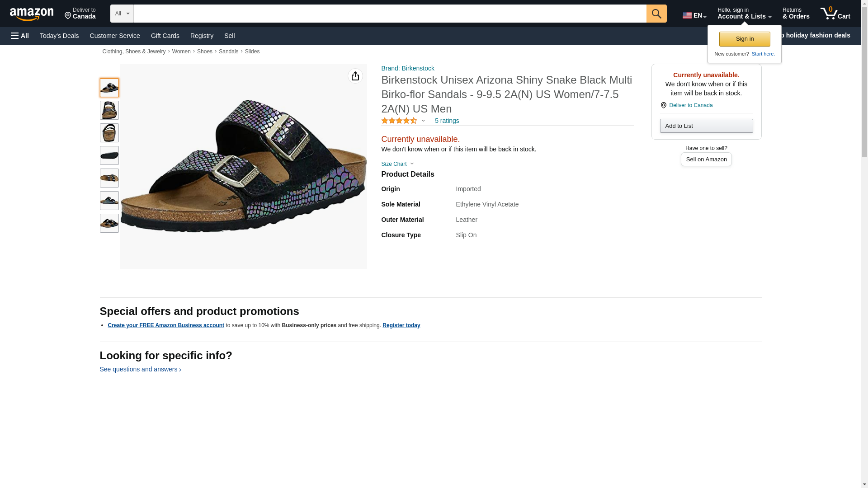Click the Add to List button
Image resolution: width=868 pixels, height=488 pixels.
click(706, 126)
